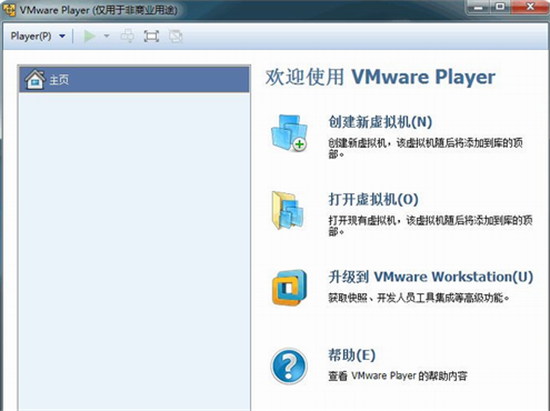
Task: Minimize the VMware Player window
Action: click(478, 7)
